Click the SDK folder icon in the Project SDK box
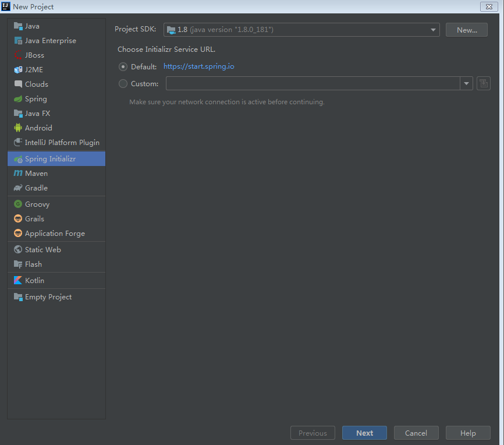 [x=171, y=30]
